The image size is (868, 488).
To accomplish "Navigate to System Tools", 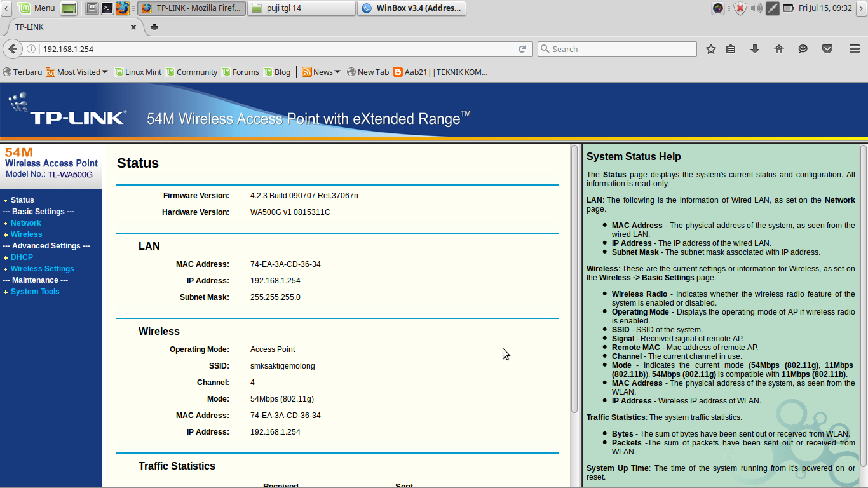I will pos(35,291).
